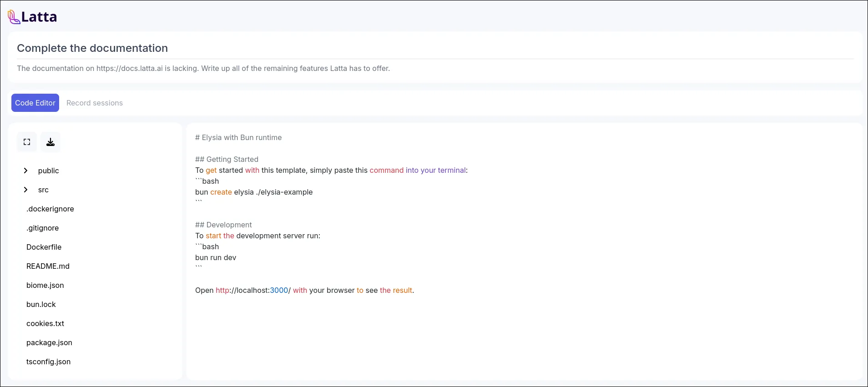Open the src folder
This screenshot has height=387, width=868.
click(x=43, y=190)
